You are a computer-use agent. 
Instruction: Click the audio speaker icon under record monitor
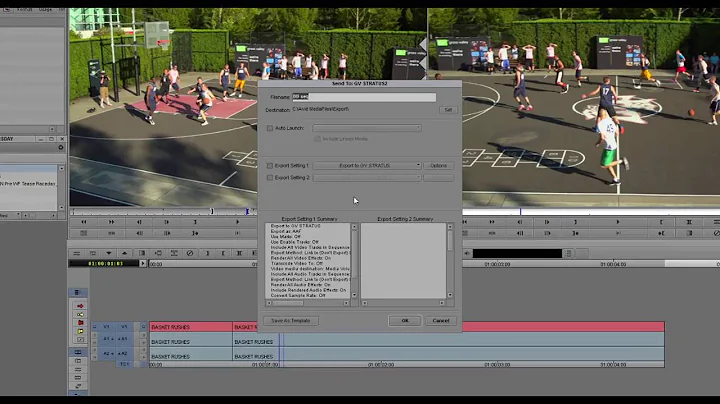(467, 253)
